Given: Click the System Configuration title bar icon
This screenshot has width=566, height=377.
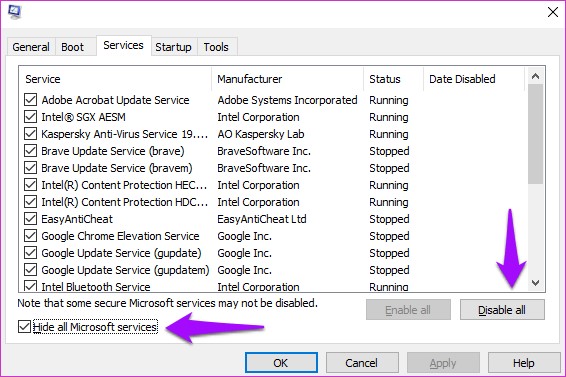Looking at the screenshot, I should pos(15,12).
